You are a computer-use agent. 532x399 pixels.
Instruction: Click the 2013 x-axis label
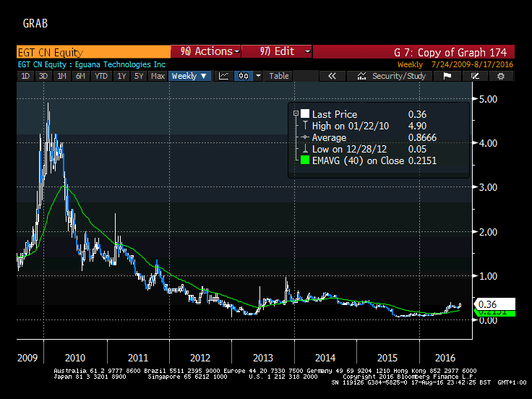point(263,358)
